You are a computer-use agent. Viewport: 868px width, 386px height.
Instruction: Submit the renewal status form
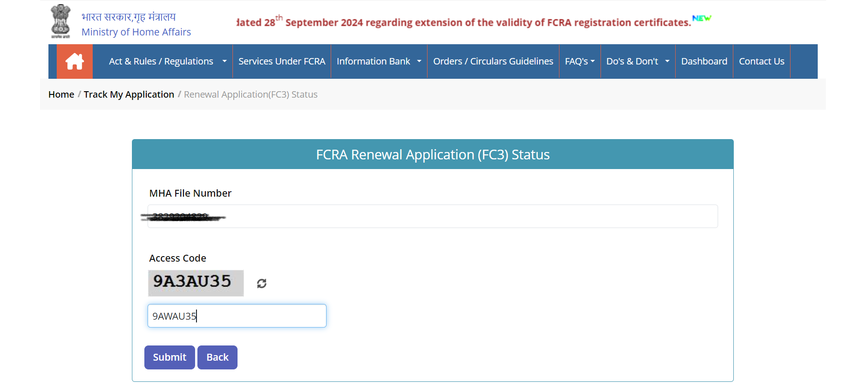pyautogui.click(x=169, y=357)
